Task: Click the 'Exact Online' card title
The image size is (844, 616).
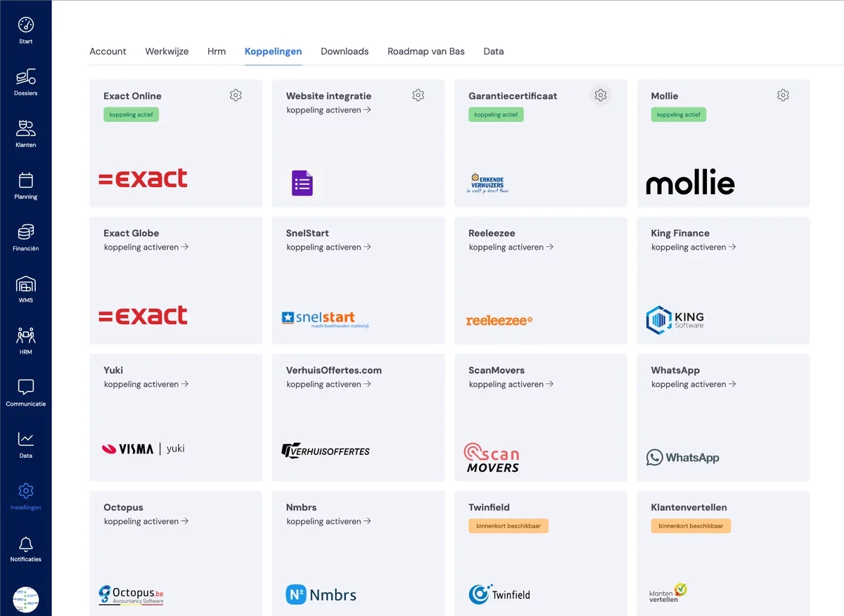Action: [x=132, y=96]
